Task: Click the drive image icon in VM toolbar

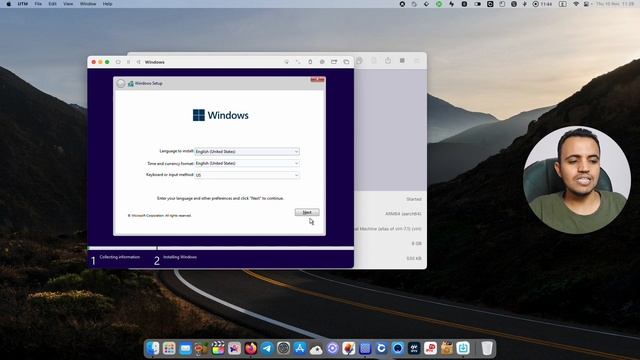Action: click(322, 62)
